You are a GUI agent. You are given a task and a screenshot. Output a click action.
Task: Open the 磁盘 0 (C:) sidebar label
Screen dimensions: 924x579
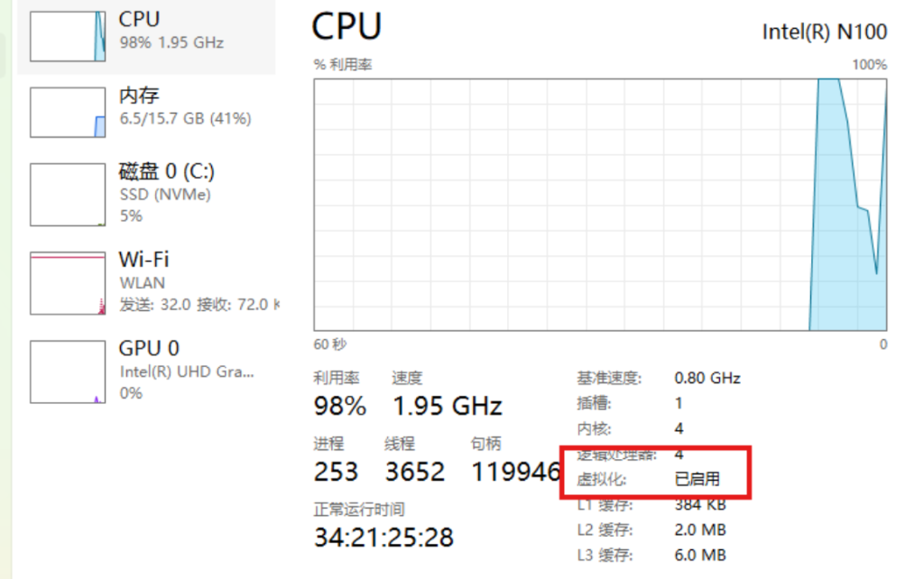click(x=167, y=171)
